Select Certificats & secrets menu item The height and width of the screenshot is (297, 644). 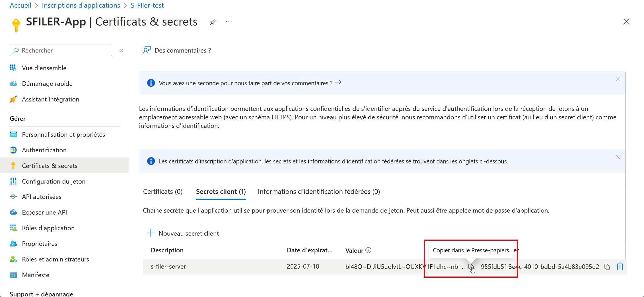[x=65, y=165]
